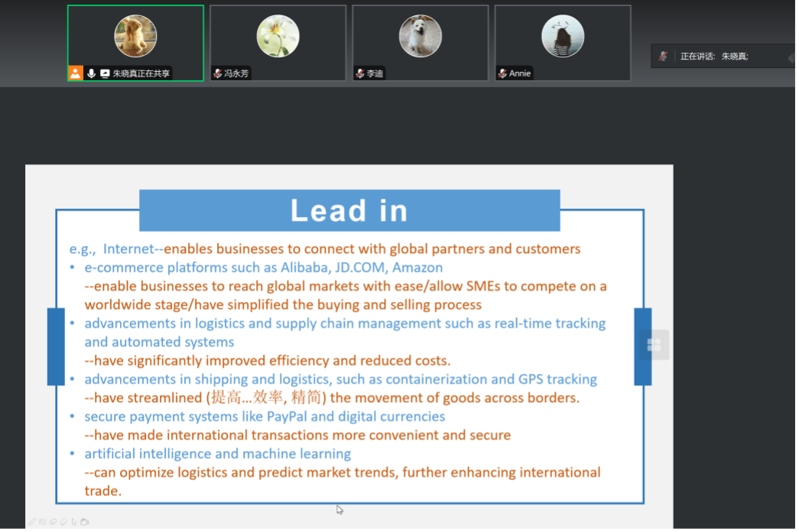Select the pen tool at slide bottom-left
The width and height of the screenshot is (799, 532).
tap(32, 522)
